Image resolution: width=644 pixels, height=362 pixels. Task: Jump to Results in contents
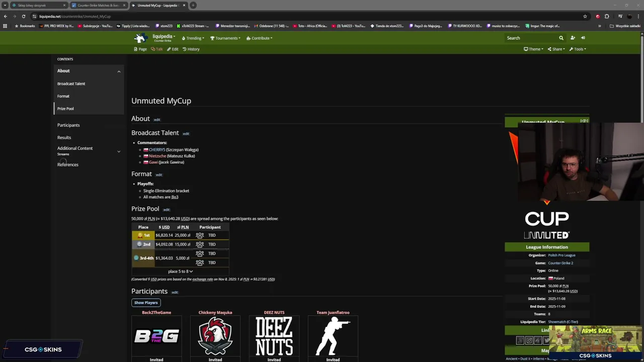[64, 138]
